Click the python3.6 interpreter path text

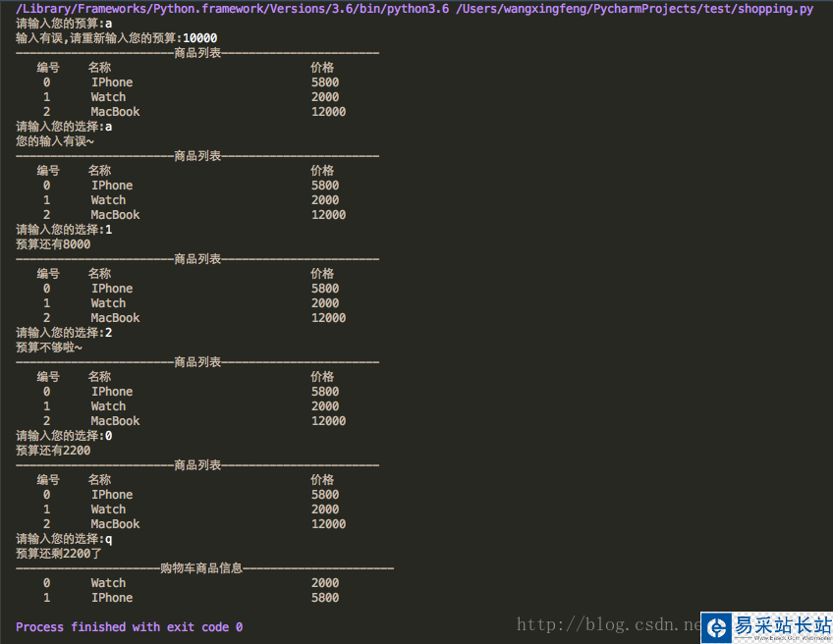click(x=232, y=9)
